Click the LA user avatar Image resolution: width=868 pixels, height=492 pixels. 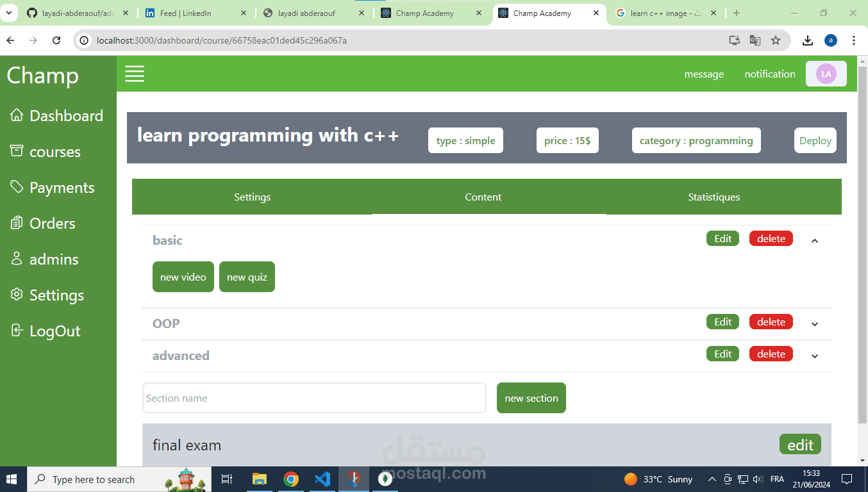click(x=826, y=74)
